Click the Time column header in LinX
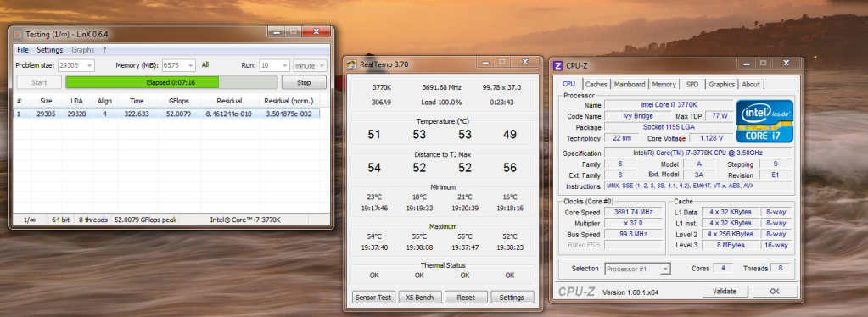Viewport: 868px width, 317px height. coord(137,101)
